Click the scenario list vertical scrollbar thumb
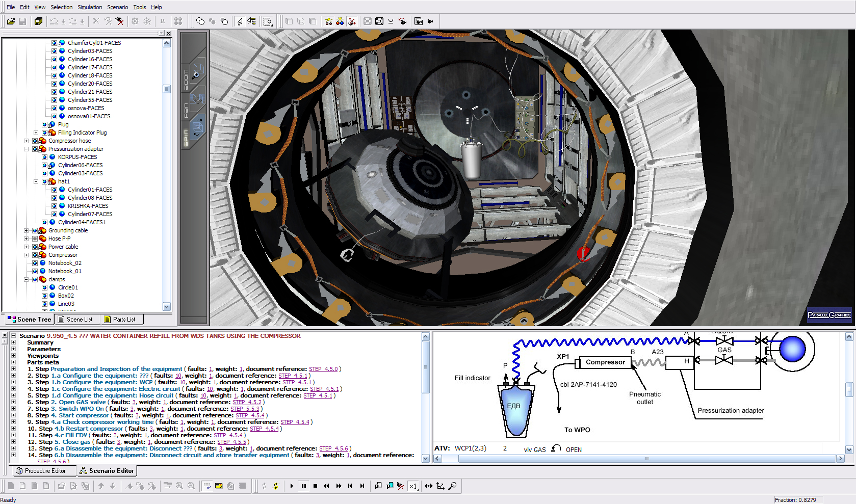856x504 pixels. 426,367
